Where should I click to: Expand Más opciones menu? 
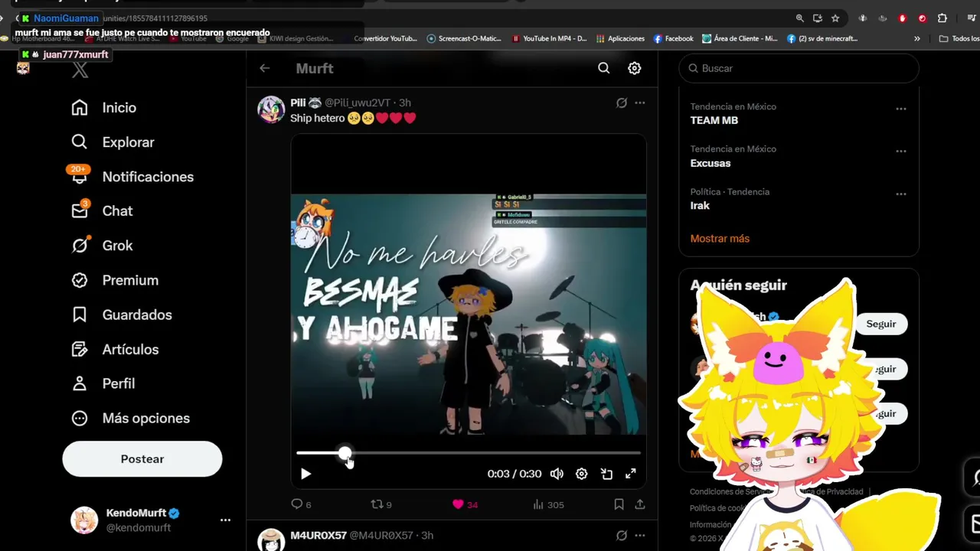tap(130, 418)
